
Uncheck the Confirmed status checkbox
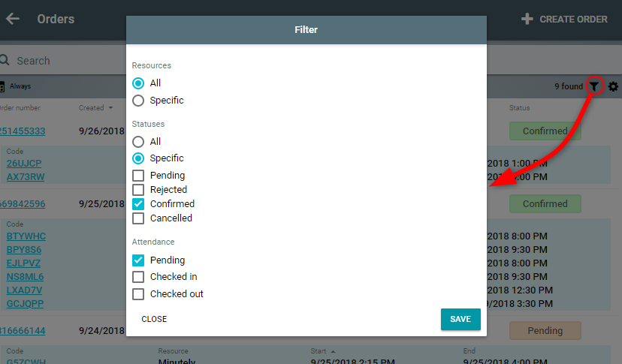(x=138, y=204)
